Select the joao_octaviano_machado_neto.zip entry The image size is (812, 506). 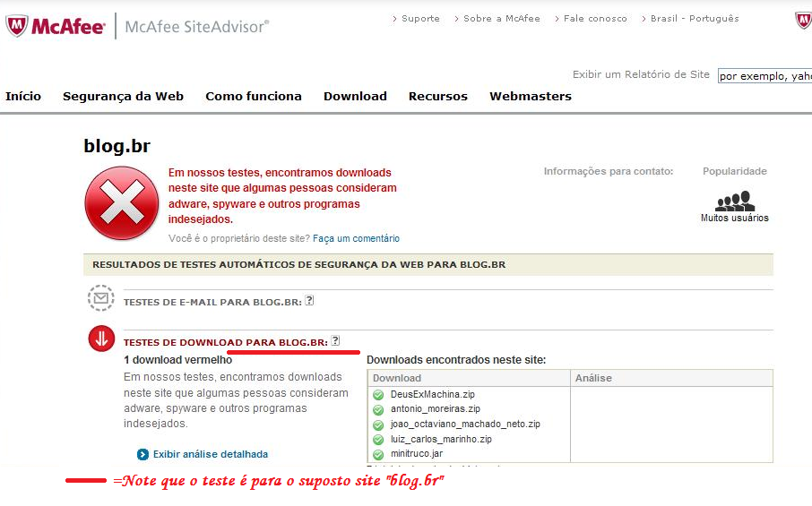click(465, 425)
